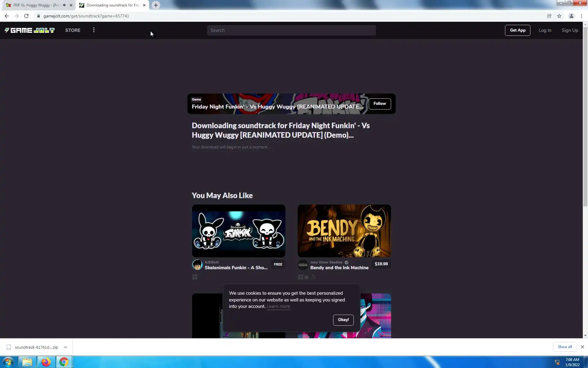Follow the Huggy Wuggy game
588x368 pixels.
pyautogui.click(x=379, y=104)
